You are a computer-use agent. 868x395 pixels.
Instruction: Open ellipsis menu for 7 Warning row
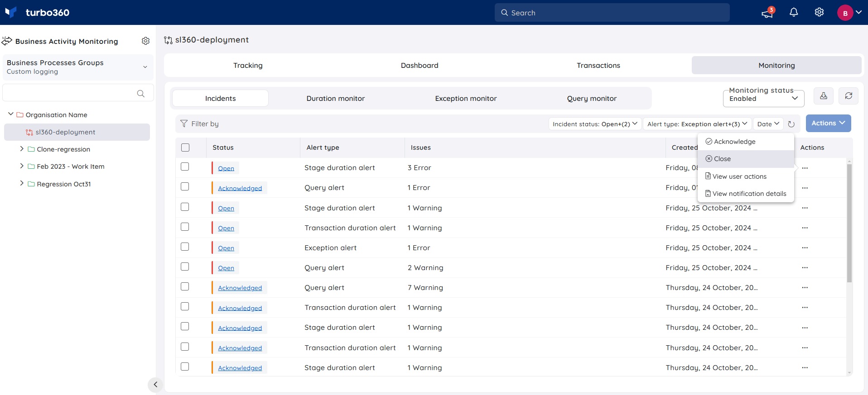tap(805, 288)
